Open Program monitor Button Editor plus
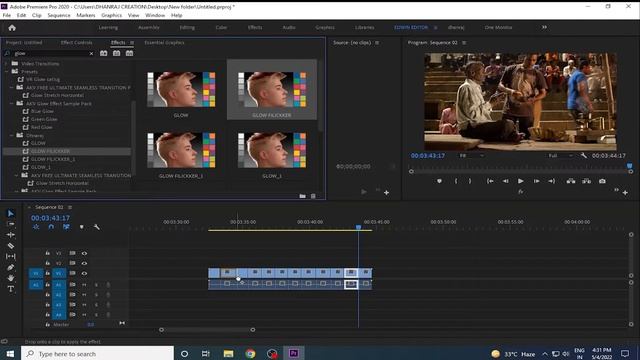Image resolution: width=640 pixels, height=360 pixels. point(625,192)
